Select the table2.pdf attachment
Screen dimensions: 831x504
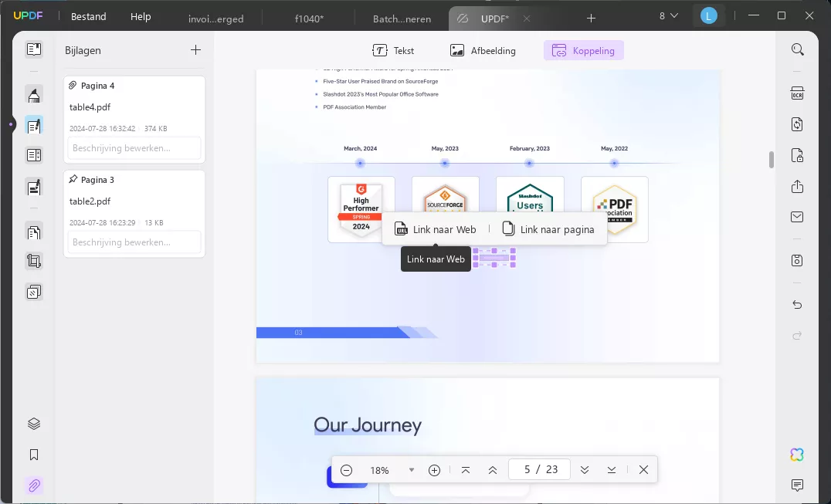tap(90, 201)
